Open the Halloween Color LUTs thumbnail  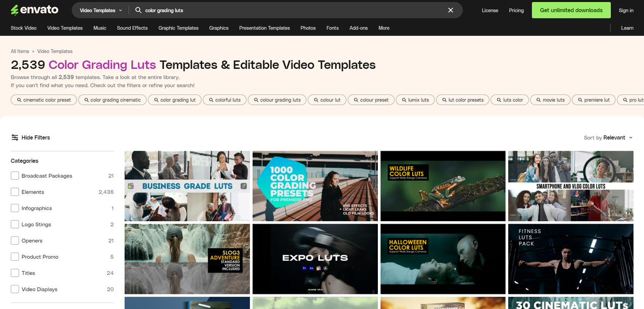(443, 259)
